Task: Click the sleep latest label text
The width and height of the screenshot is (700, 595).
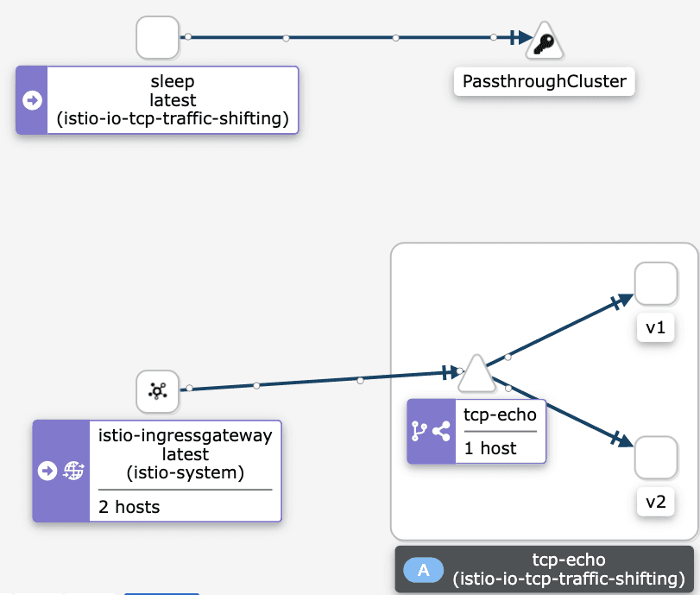Action: pyautogui.click(x=173, y=100)
